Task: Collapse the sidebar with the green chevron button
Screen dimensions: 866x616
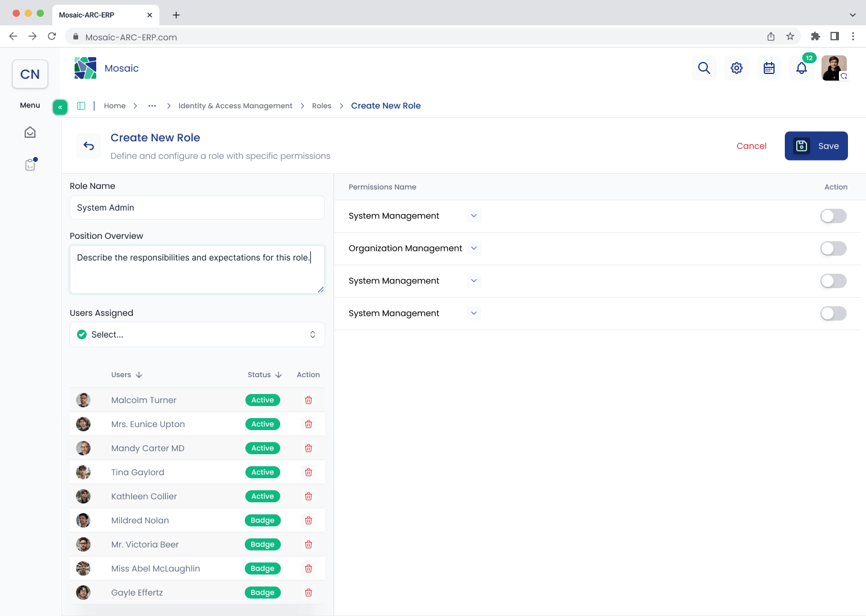Action: coord(60,107)
